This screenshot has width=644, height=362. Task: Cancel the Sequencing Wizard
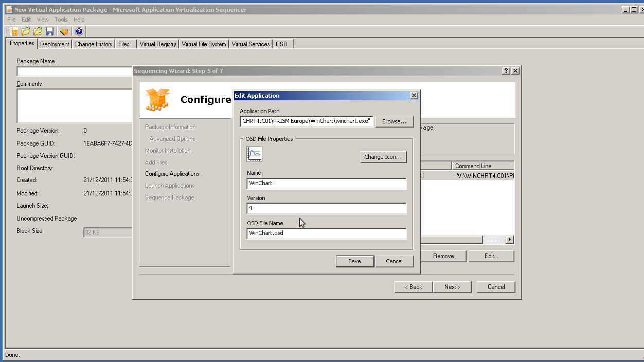tap(496, 287)
